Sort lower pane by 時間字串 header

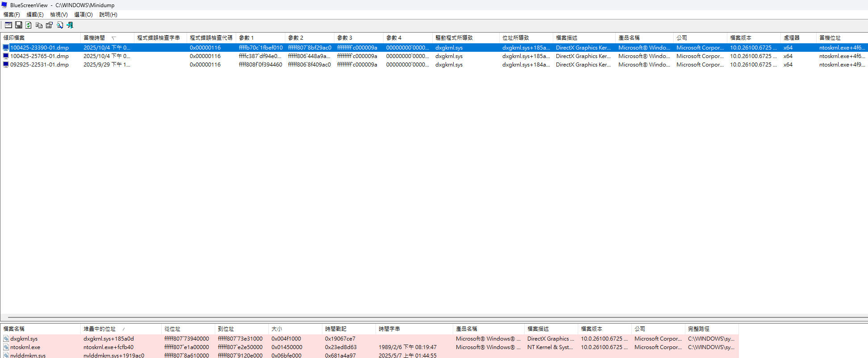414,329
